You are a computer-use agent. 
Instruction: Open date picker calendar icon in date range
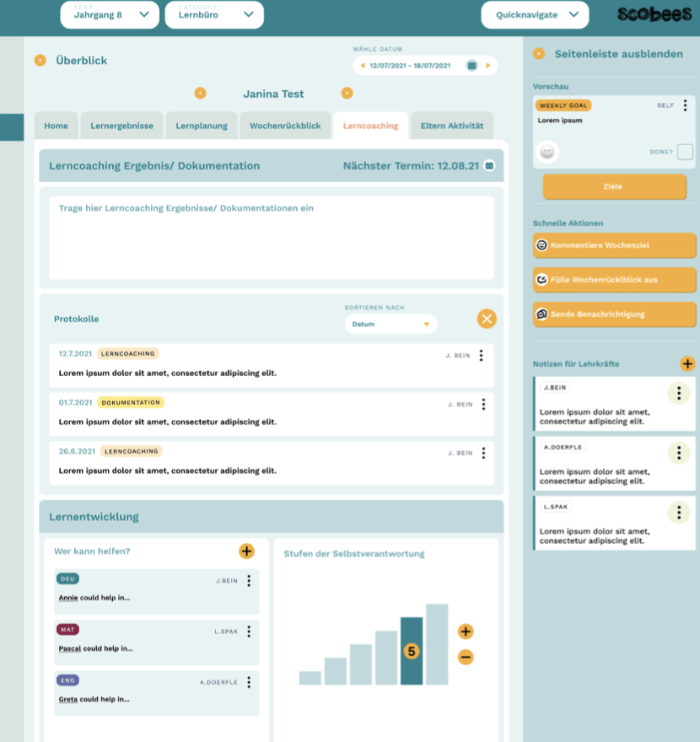[471, 66]
